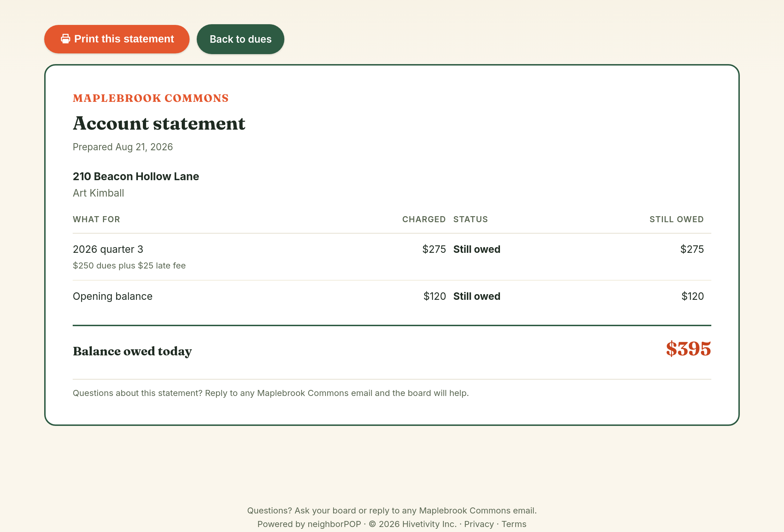Click the "Status" column header
784x532 pixels.
pos(470,219)
